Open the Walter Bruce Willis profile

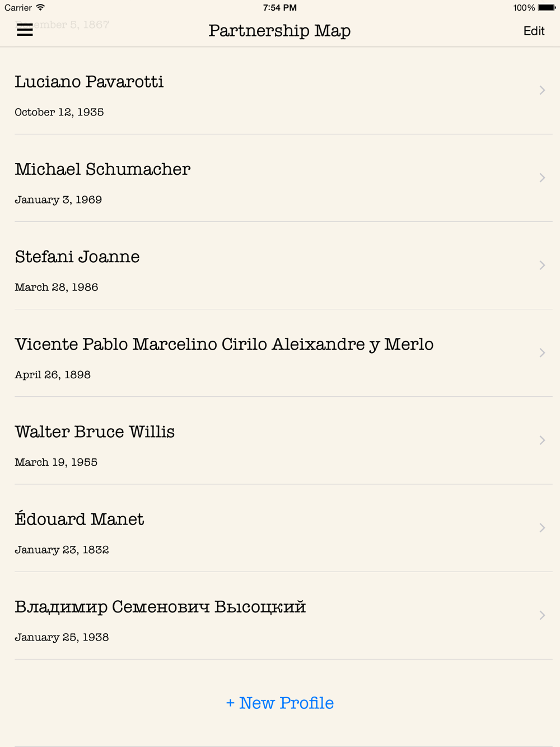[280, 440]
